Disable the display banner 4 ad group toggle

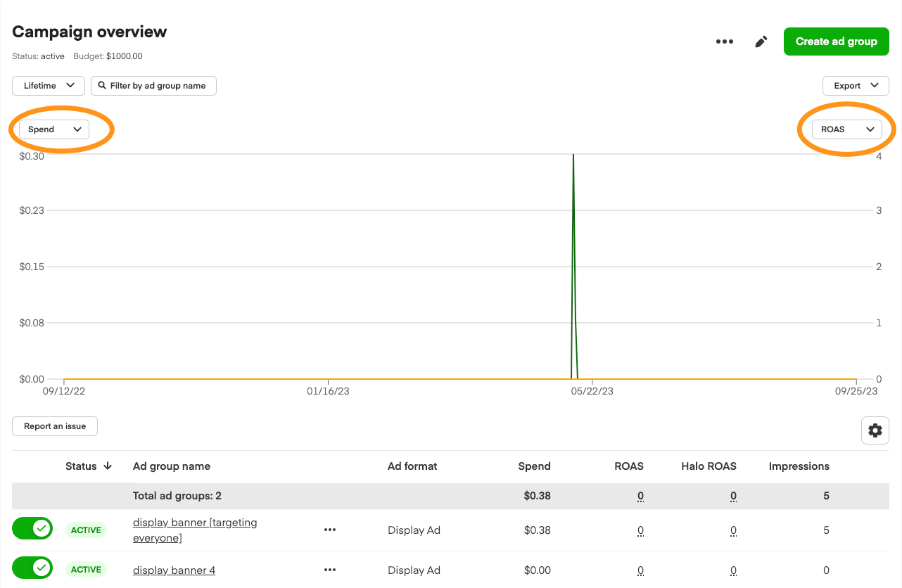32,568
